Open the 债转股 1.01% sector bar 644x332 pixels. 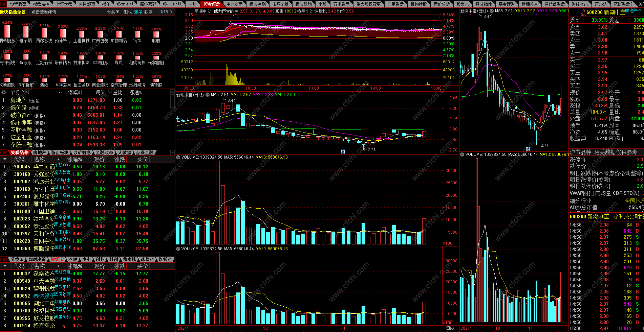[x=156, y=80]
